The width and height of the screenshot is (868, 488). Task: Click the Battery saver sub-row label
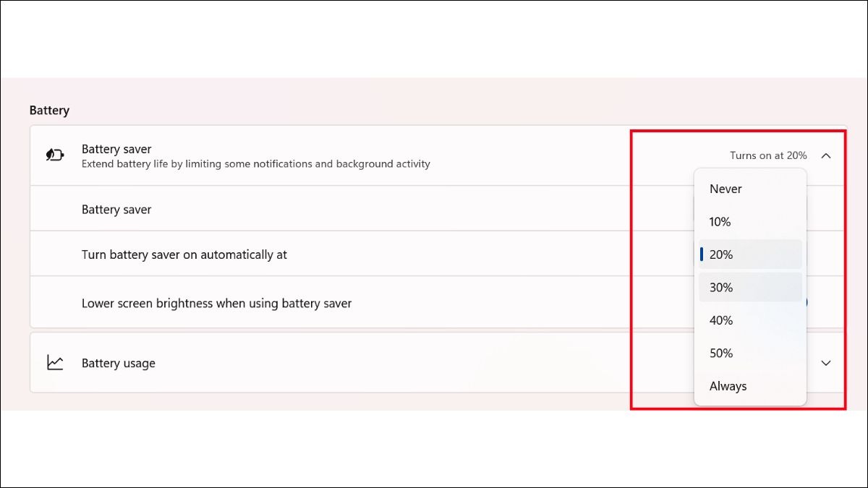[x=116, y=209]
